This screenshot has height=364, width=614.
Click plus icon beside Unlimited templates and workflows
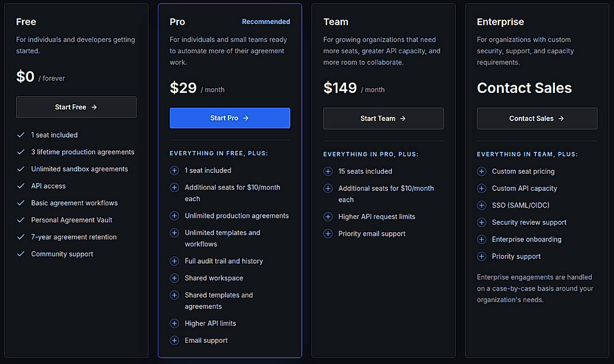tap(174, 233)
